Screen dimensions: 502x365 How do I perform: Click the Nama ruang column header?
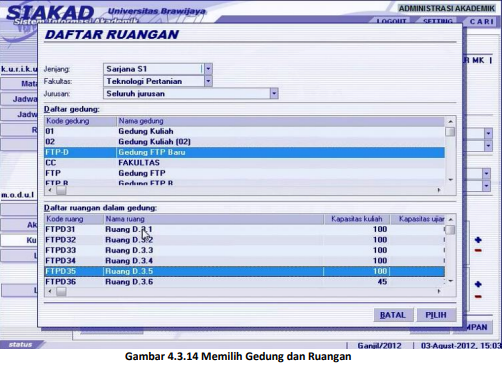click(213, 219)
